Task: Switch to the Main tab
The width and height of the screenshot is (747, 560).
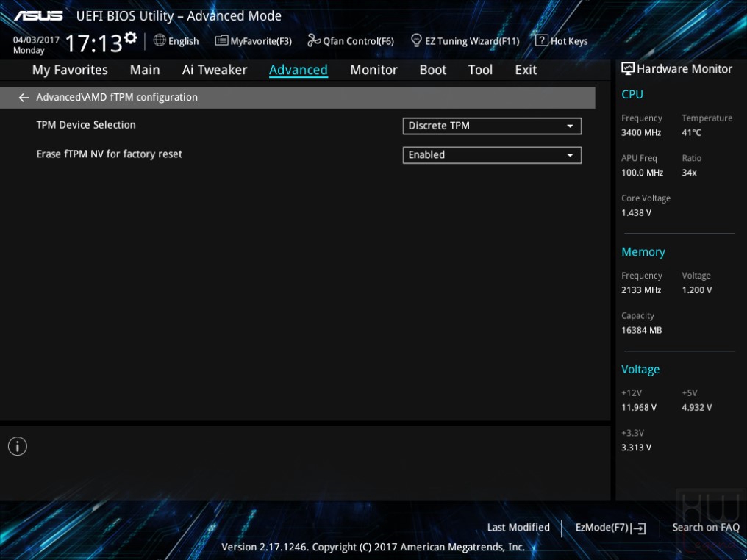Action: click(x=145, y=70)
